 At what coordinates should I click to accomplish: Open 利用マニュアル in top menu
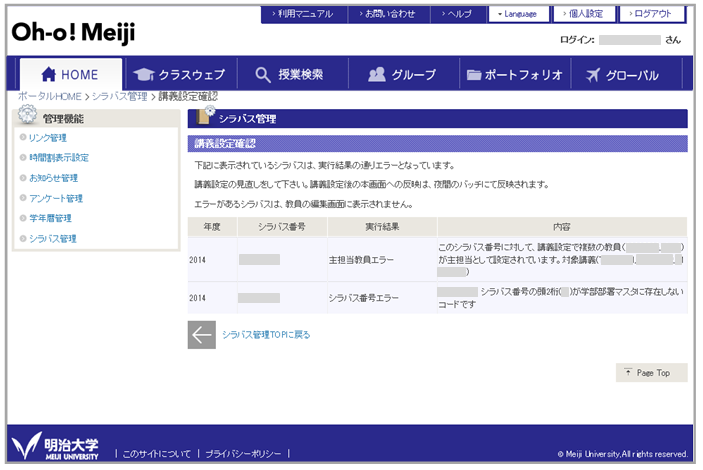[304, 14]
